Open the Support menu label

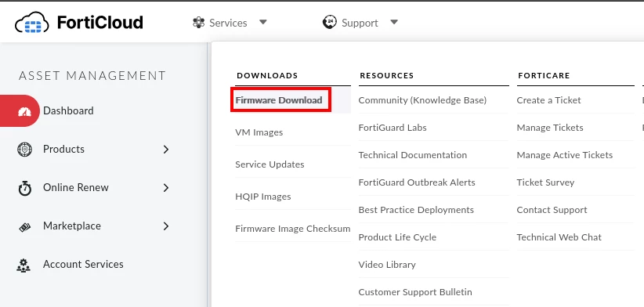pyautogui.click(x=360, y=23)
